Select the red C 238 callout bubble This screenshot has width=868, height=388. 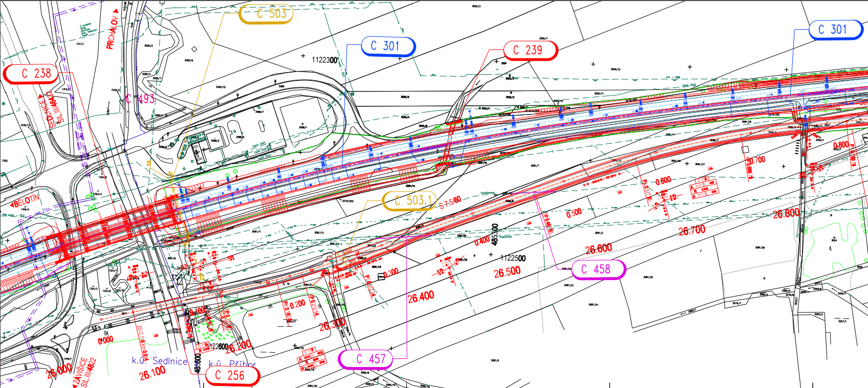(31, 74)
